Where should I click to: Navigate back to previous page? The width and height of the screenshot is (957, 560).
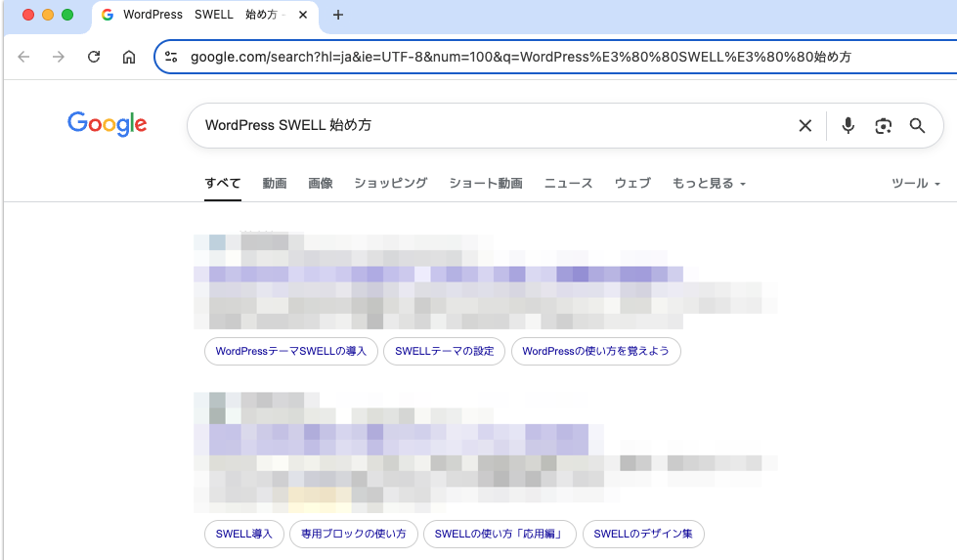click(x=23, y=57)
